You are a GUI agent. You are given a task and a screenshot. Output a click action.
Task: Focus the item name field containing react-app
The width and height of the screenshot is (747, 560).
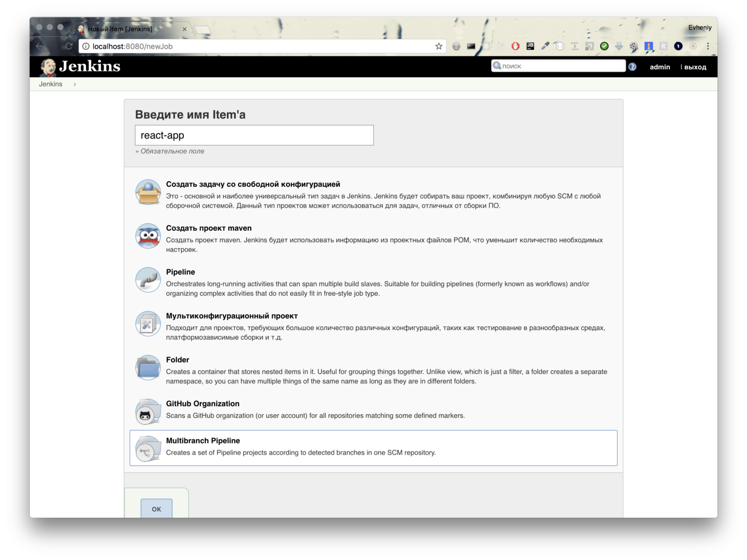[x=254, y=135]
